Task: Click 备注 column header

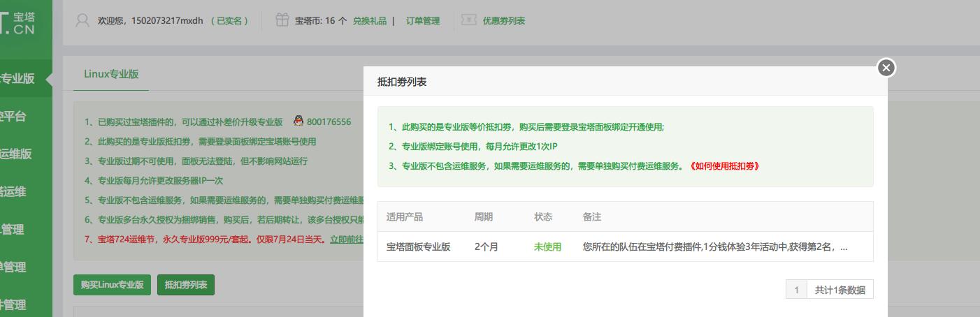Action: click(x=592, y=217)
